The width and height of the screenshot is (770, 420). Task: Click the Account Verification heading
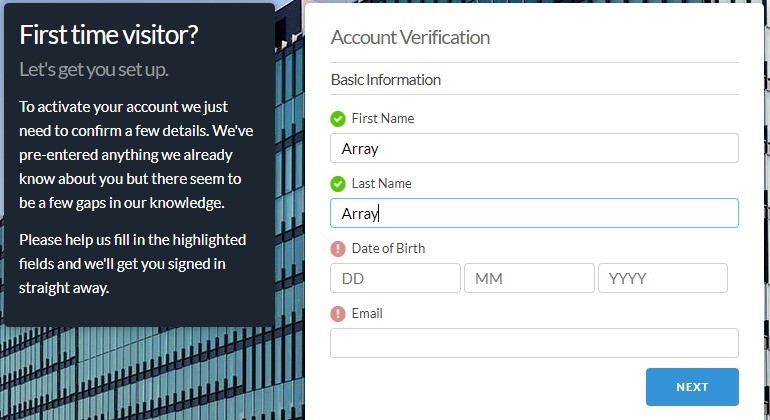coord(410,38)
